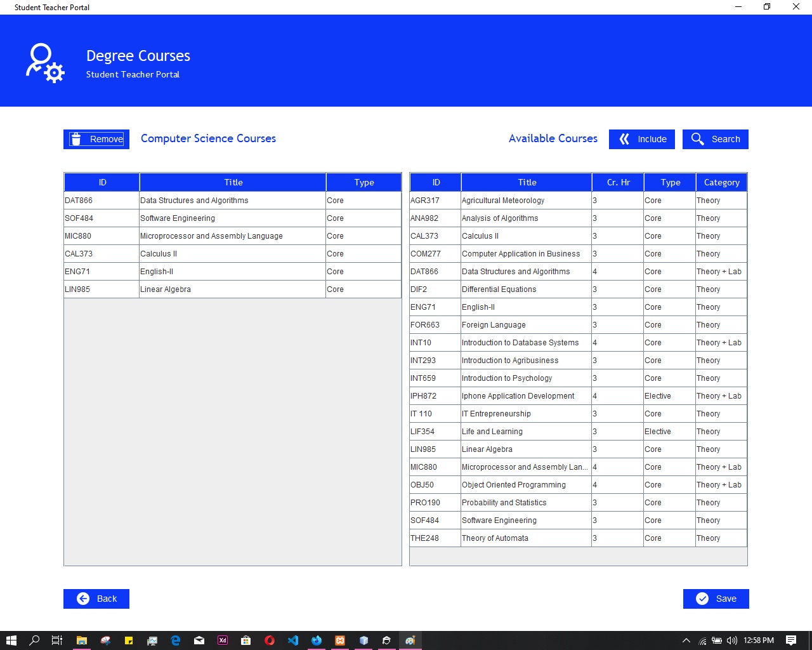Click the Remove button with trash icon
This screenshot has width=812, height=650.
(96, 139)
